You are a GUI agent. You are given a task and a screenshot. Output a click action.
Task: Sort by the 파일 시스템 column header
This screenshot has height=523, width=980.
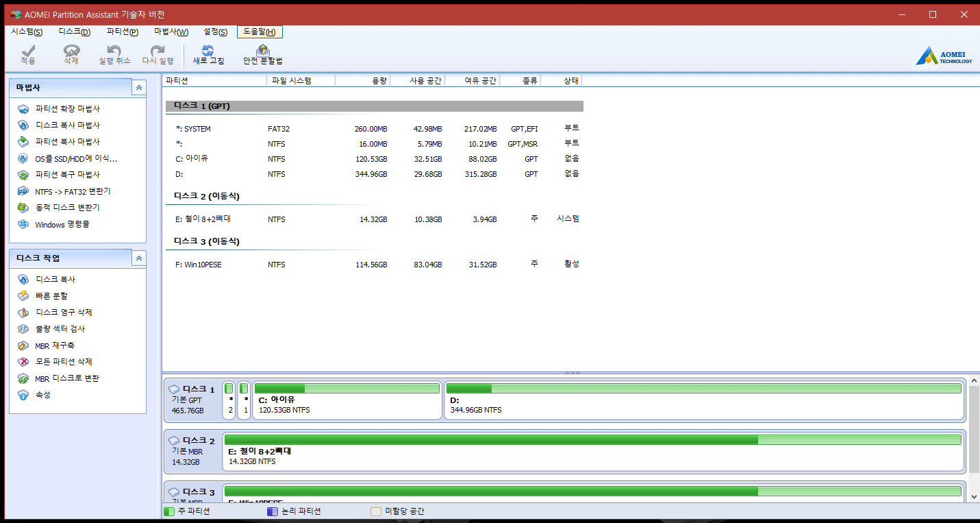[x=301, y=81]
